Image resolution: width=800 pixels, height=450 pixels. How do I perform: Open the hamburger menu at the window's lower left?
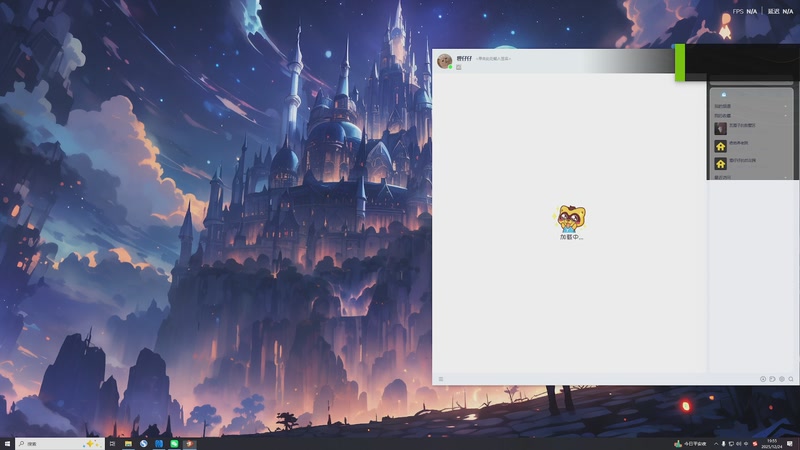click(x=441, y=379)
